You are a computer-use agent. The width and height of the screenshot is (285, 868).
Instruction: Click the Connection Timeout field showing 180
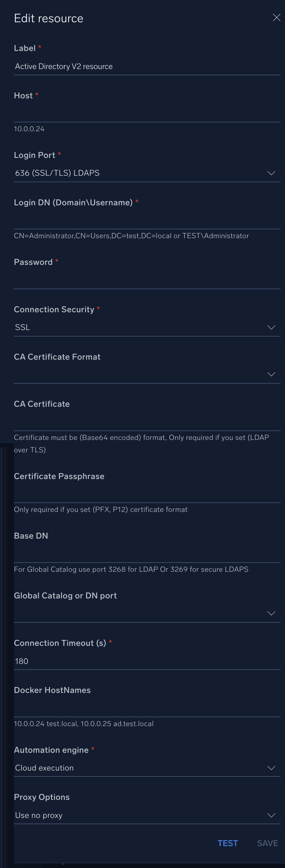click(x=147, y=661)
